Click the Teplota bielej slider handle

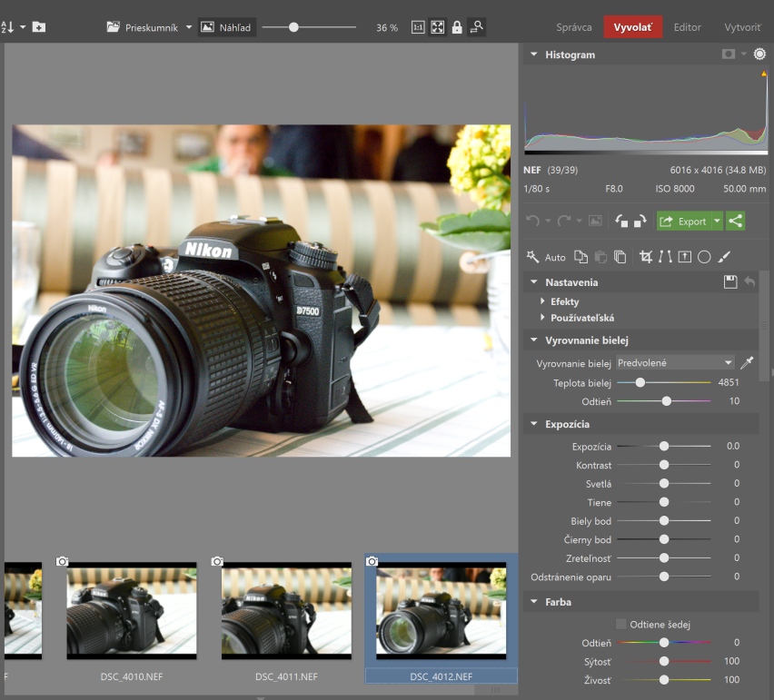click(640, 383)
